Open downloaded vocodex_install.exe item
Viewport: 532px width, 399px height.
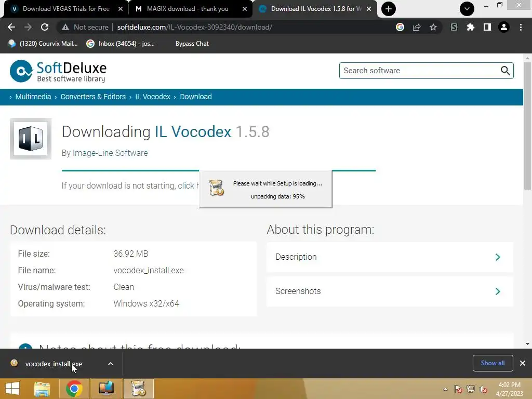(54, 364)
